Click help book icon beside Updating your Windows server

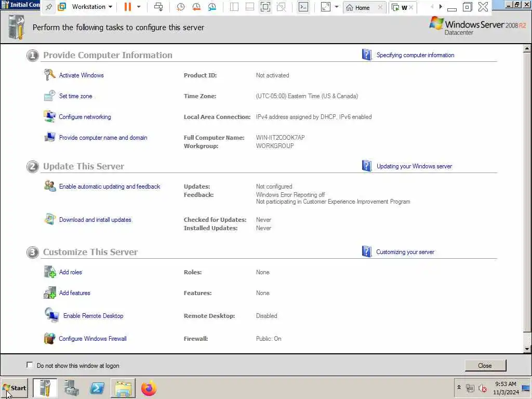(367, 166)
